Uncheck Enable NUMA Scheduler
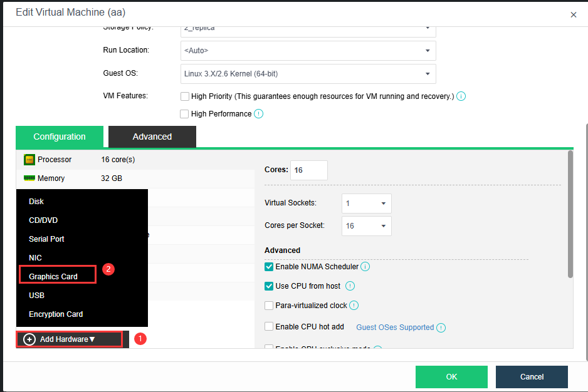588x392 pixels. [269, 267]
